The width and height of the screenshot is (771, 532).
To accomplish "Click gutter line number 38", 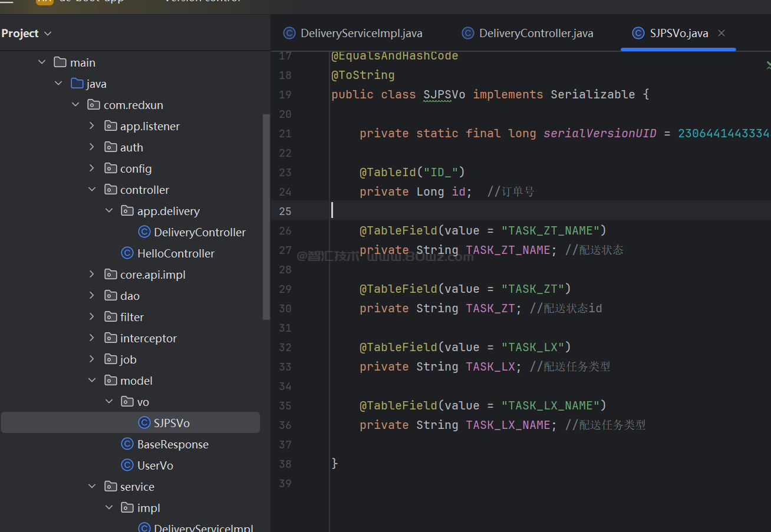I will pos(285,464).
